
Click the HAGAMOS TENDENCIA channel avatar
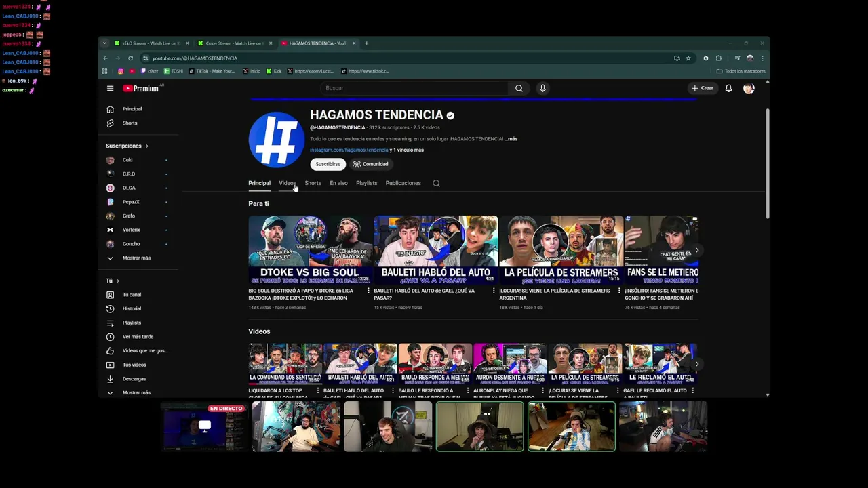click(x=277, y=140)
